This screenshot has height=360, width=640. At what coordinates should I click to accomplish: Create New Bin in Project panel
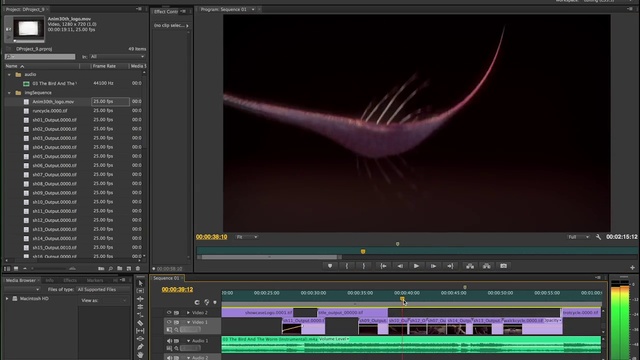coord(120,269)
